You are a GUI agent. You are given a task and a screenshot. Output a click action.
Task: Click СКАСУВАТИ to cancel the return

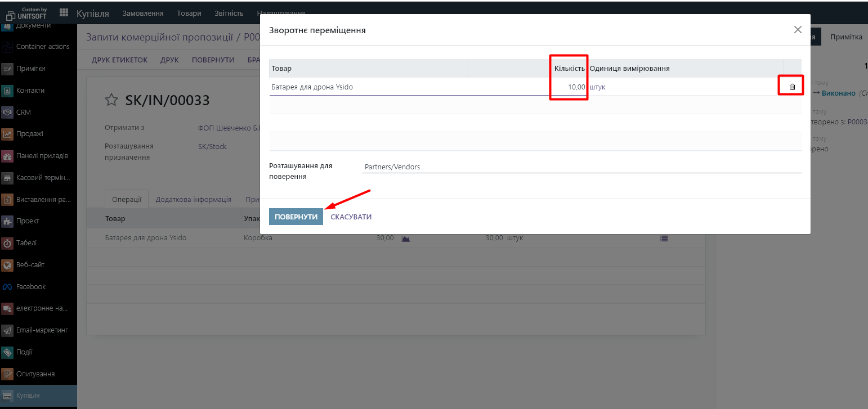(x=351, y=217)
